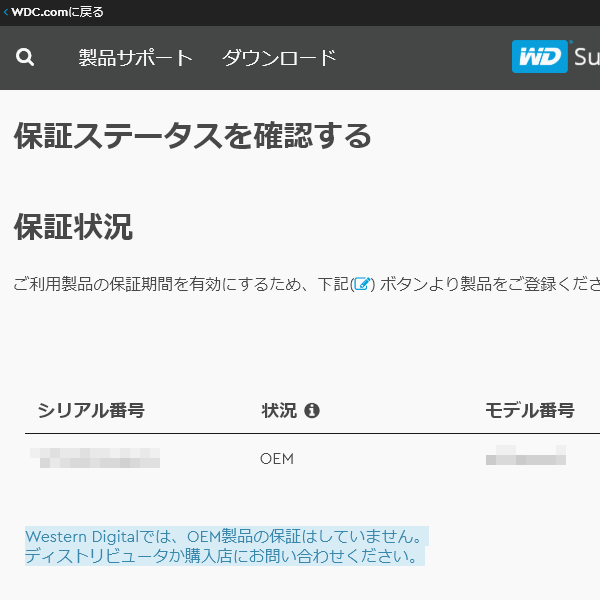The image size is (600, 600).
Task: Click the back chevron beside WDC.com
Action: click(6, 12)
